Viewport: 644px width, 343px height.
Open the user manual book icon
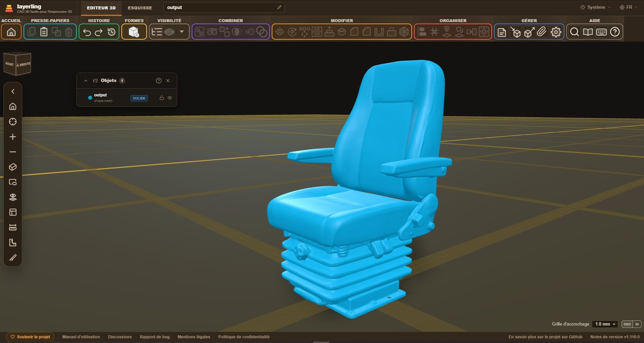(x=588, y=32)
